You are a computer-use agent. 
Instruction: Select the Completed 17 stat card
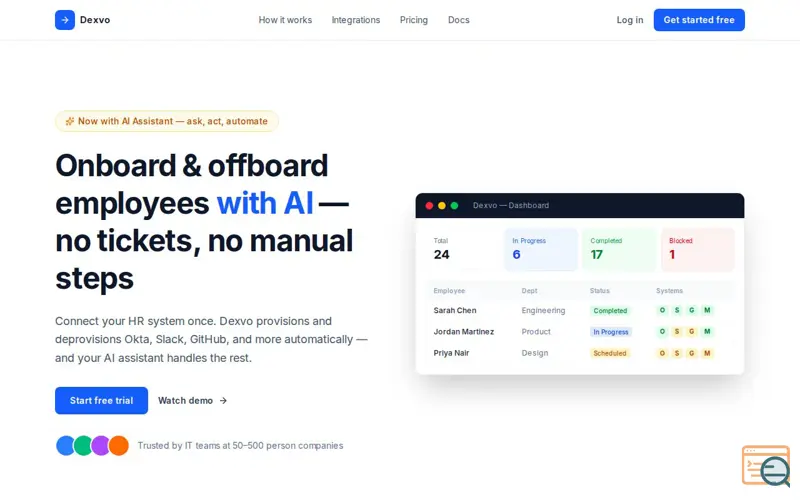point(619,249)
